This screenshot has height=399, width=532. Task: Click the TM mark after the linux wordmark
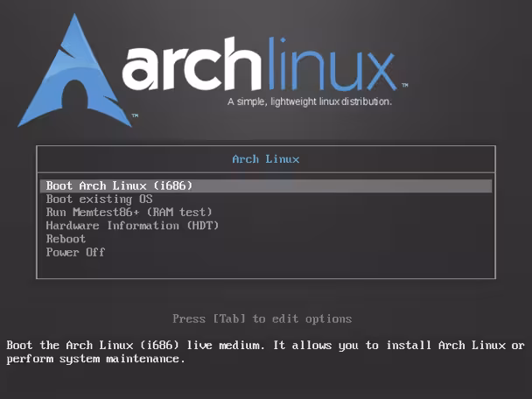[x=405, y=85]
